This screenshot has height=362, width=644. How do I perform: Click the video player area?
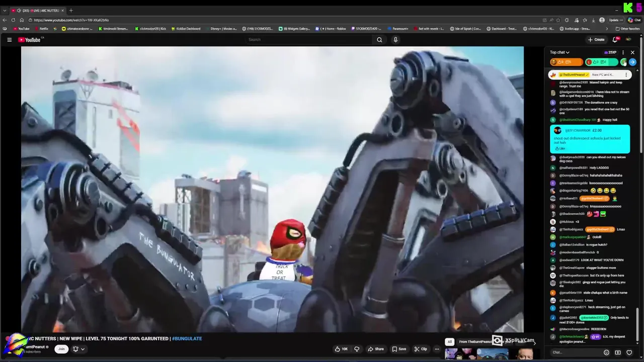272,189
